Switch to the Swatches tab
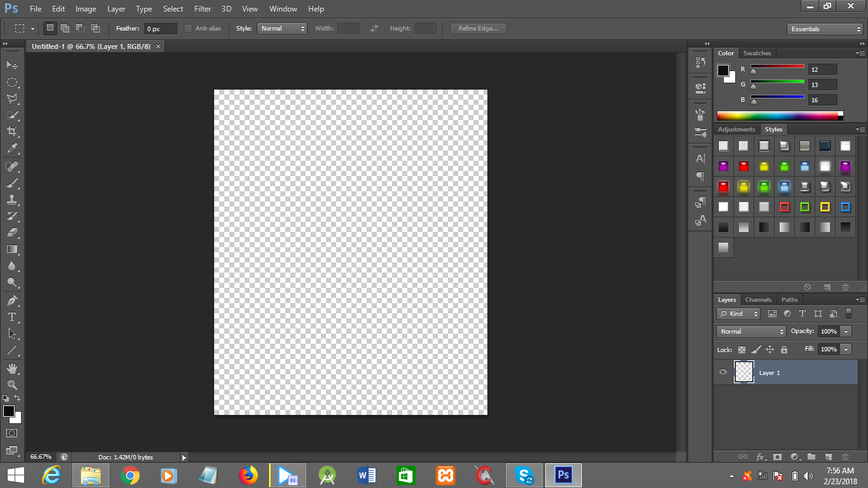The width and height of the screenshot is (868, 488). pos(757,53)
